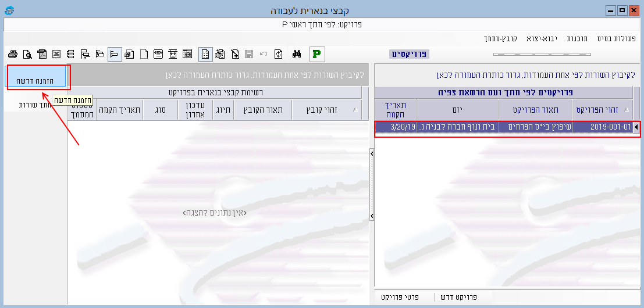This screenshot has width=644, height=308.
Task: Sort by the זהוי הפרויקט column header
Action: (x=603, y=109)
